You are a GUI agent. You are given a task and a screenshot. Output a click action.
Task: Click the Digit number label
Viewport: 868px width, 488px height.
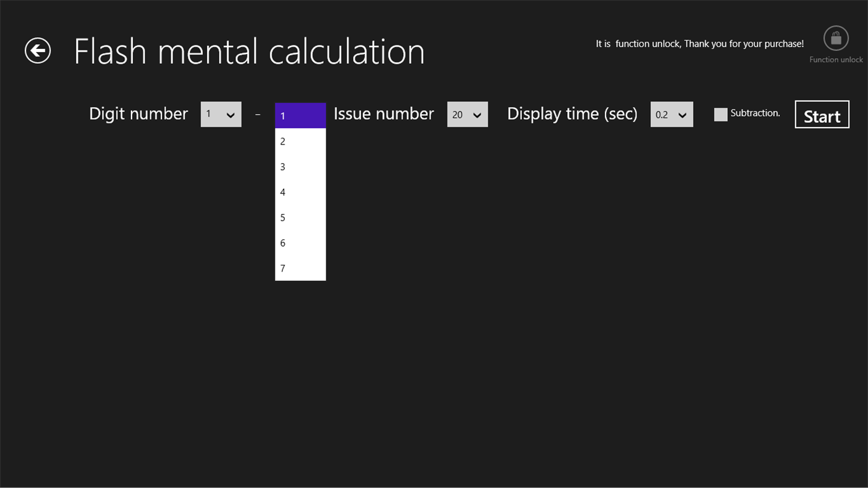point(138,114)
